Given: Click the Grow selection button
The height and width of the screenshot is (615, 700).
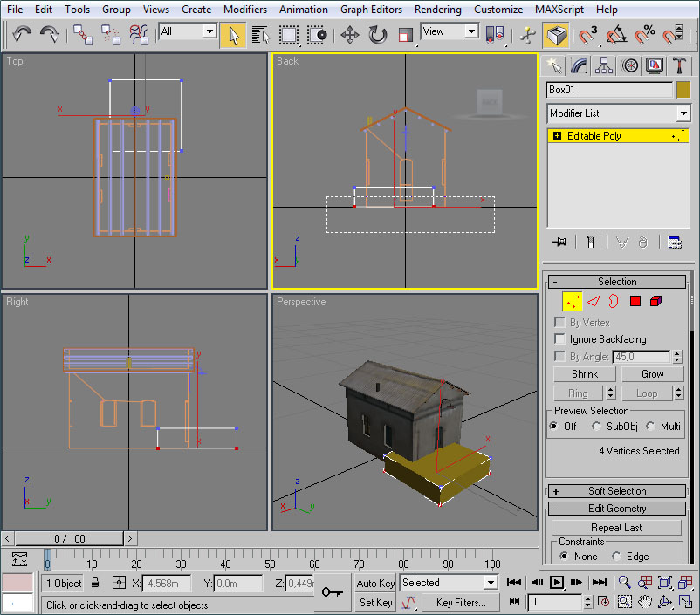Looking at the screenshot, I should [x=653, y=374].
